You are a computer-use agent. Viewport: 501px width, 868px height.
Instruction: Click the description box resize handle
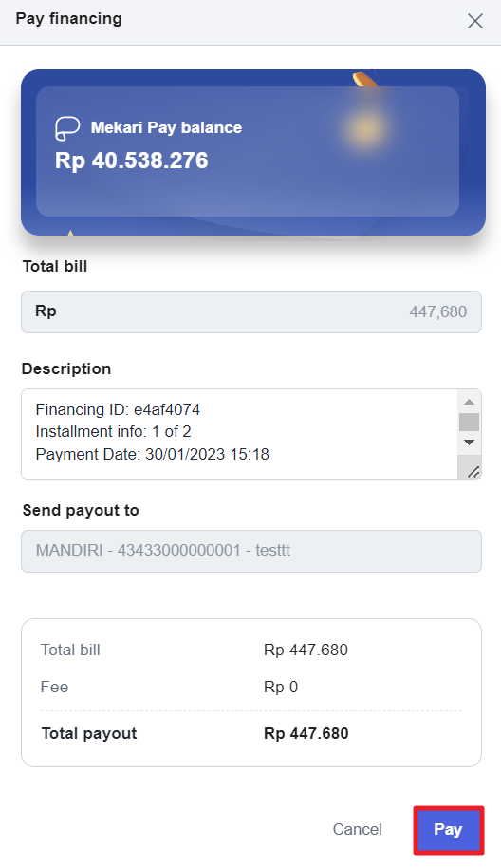point(473,472)
